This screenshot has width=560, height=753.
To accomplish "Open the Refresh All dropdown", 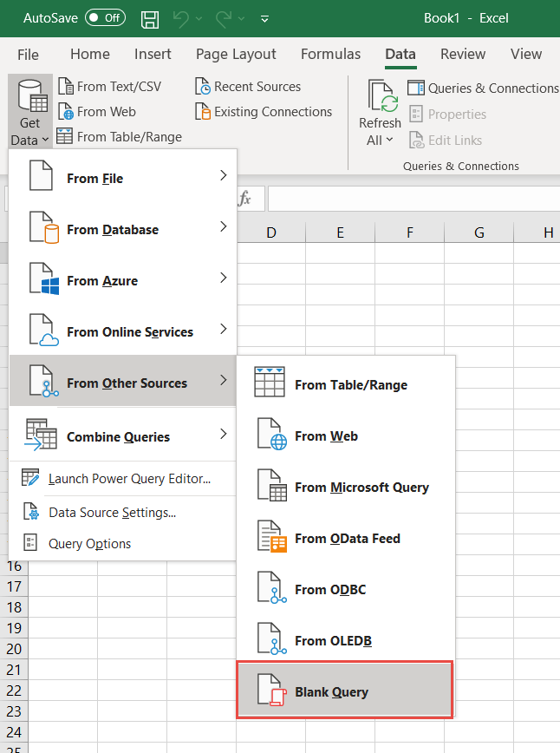I will pos(380,140).
